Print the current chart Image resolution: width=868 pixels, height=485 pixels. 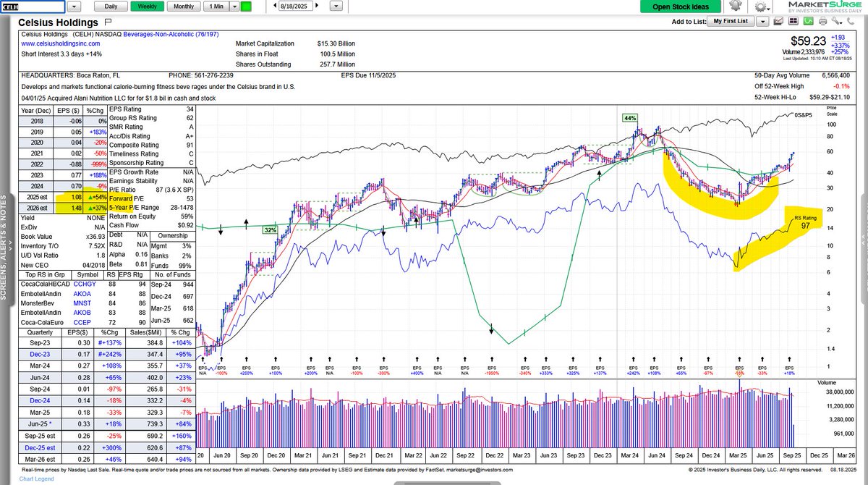[823, 21]
